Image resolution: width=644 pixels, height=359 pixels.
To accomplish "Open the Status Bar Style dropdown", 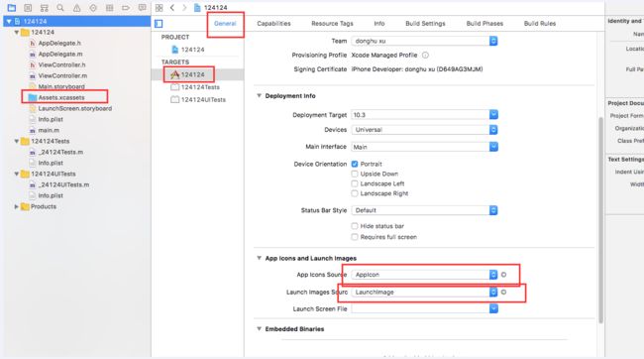I will [x=424, y=210].
